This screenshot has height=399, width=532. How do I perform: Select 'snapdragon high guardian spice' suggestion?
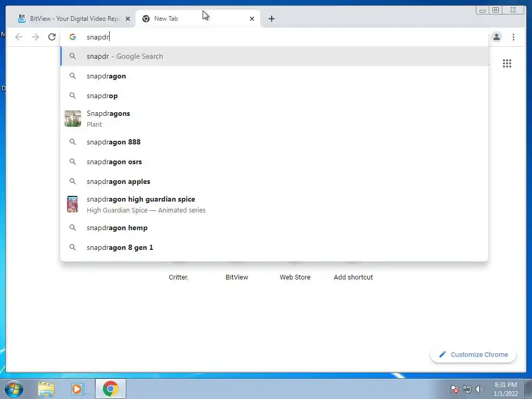coord(274,204)
